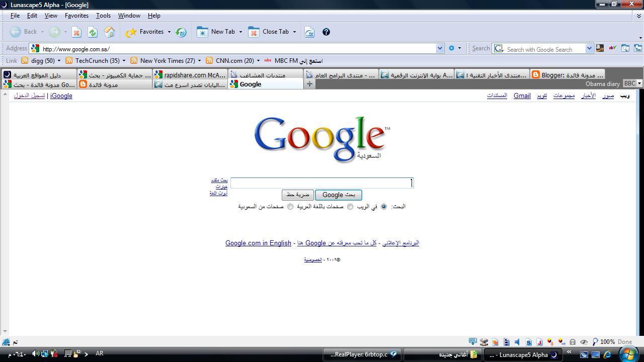The width and height of the screenshot is (644, 362).
Task: Click the RealPlayer: 6rbtop.c taskbar button
Action: [x=362, y=354]
